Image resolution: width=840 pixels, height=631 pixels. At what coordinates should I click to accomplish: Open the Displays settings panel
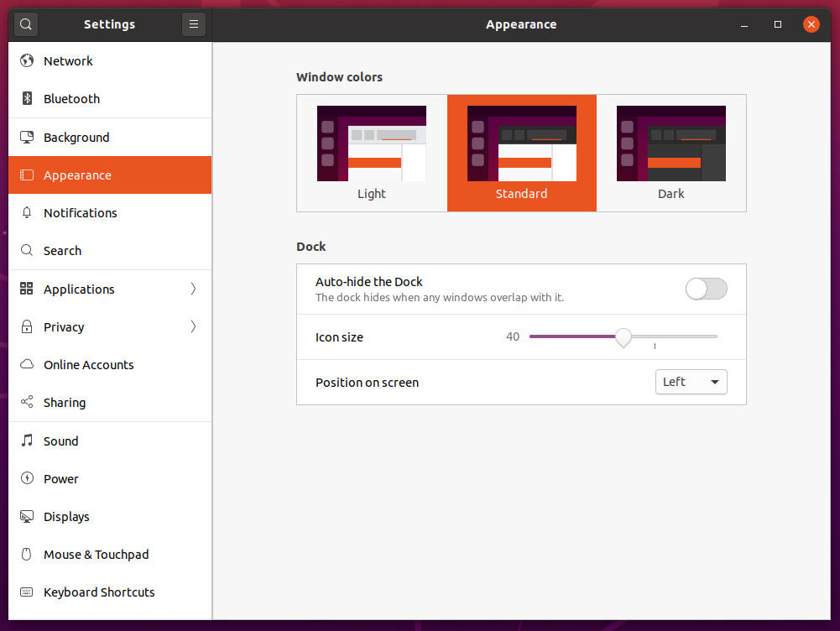110,516
